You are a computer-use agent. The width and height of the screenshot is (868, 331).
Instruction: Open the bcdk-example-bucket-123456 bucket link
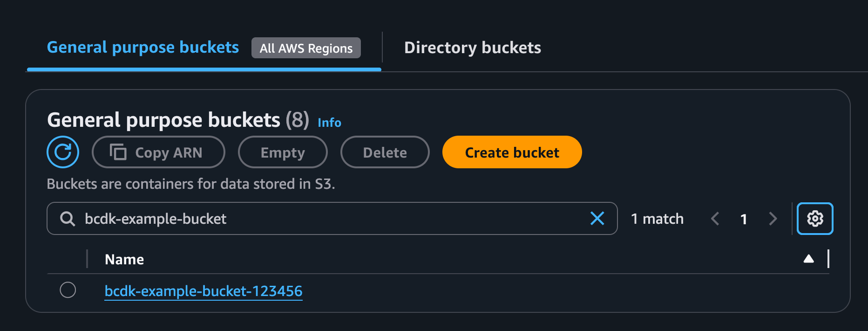tap(203, 291)
